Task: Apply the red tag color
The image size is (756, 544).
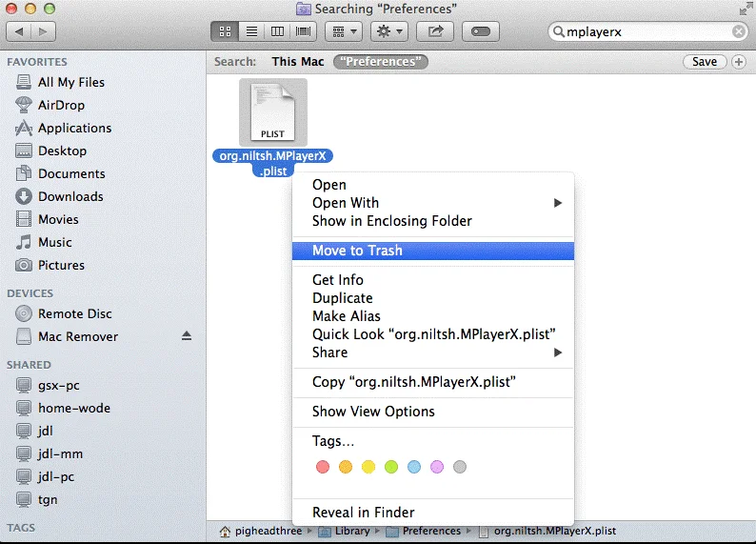Action: click(322, 467)
